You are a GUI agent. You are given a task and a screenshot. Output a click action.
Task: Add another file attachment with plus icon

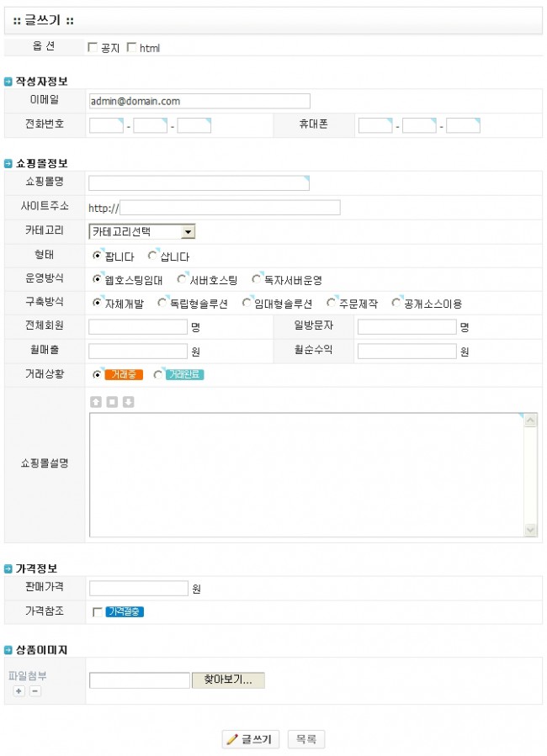(x=19, y=691)
